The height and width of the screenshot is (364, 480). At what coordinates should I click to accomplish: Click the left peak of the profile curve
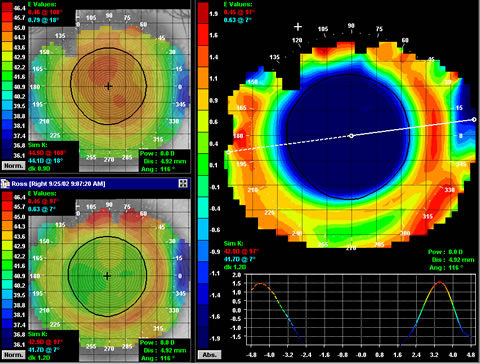pyautogui.click(x=261, y=284)
